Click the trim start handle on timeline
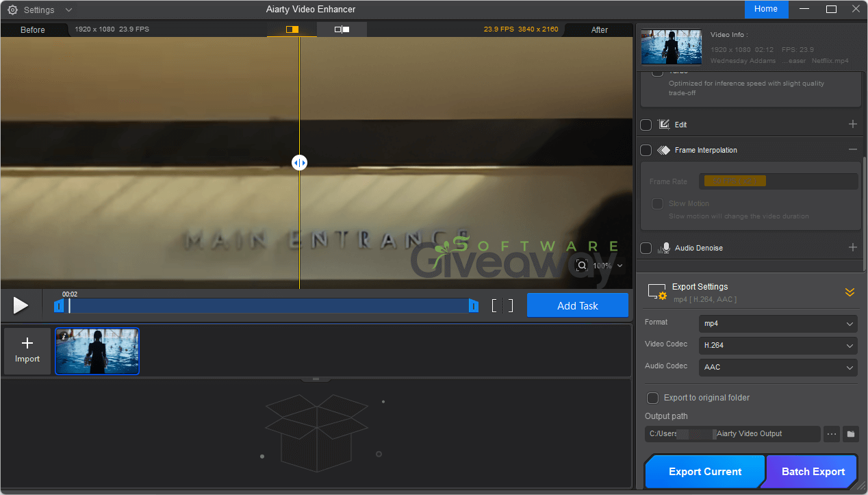Image resolution: width=868 pixels, height=495 pixels. pyautogui.click(x=59, y=305)
